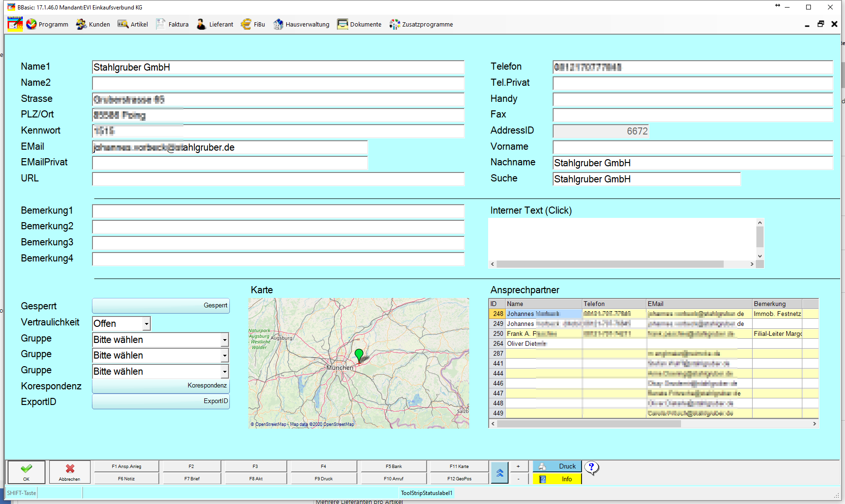This screenshot has width=845, height=504.
Task: Click the BBasic calendar logo icon in the menu bar
Action: coord(15,24)
